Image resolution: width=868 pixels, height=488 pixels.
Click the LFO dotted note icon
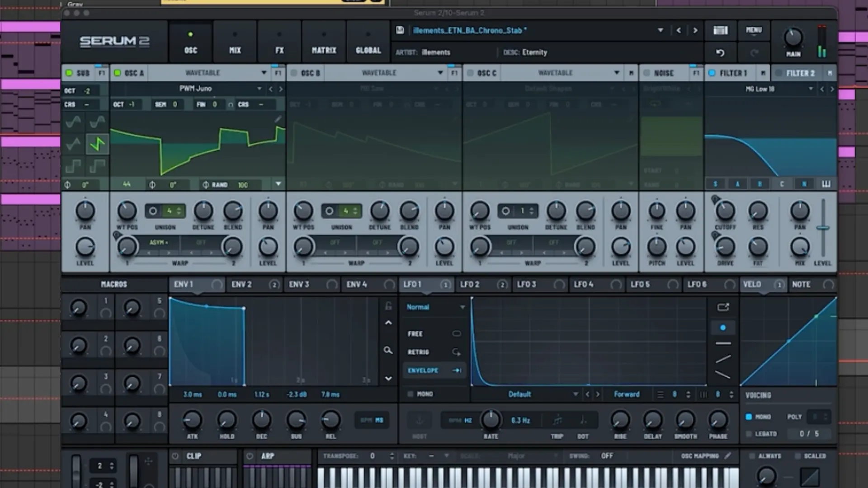click(583, 420)
